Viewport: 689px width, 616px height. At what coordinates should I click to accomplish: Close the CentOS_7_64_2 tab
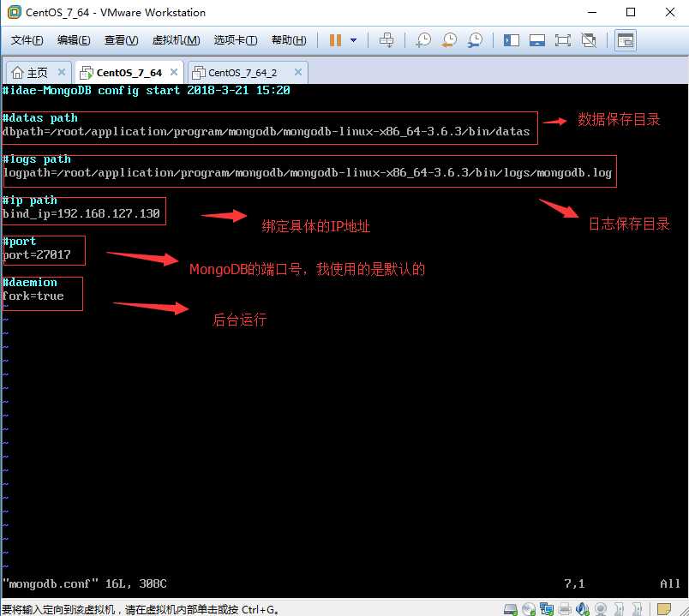coord(298,72)
